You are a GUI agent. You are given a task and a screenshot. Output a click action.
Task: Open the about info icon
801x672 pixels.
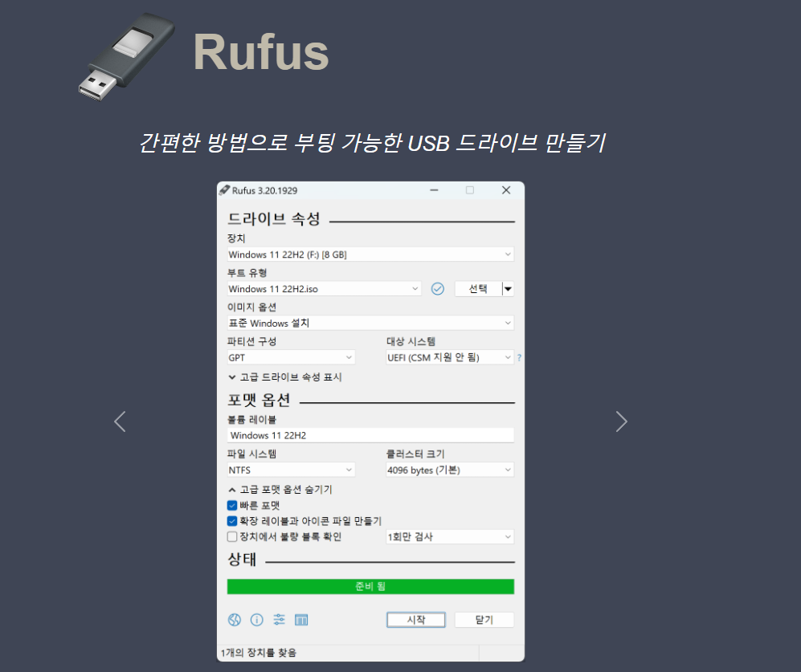[257, 620]
